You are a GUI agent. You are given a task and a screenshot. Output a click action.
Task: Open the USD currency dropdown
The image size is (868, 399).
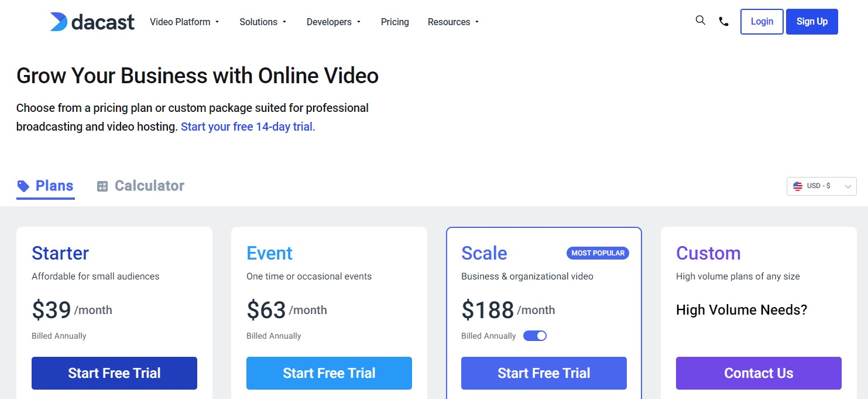click(822, 186)
